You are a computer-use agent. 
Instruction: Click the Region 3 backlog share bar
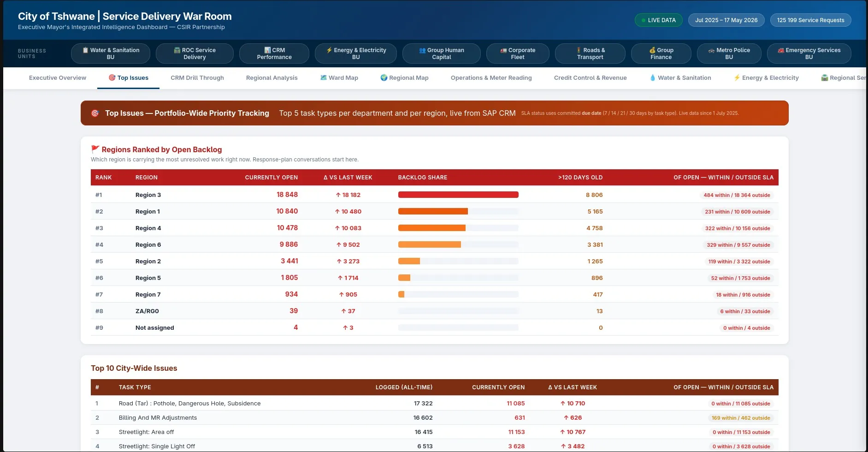point(458,195)
